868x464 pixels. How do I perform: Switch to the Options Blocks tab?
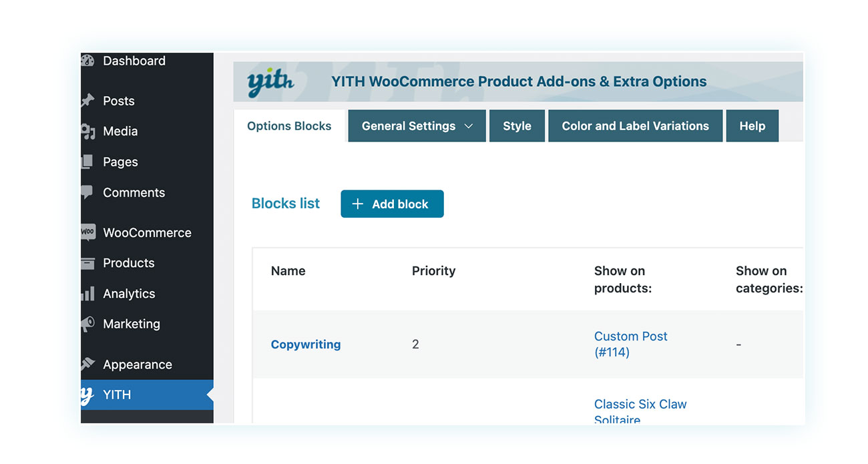click(289, 126)
